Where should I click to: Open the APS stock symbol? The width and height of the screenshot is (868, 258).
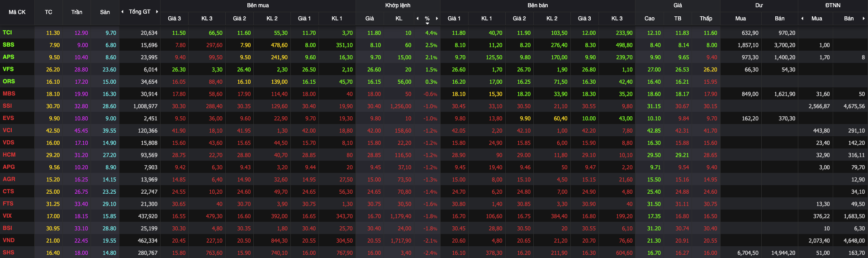point(8,57)
